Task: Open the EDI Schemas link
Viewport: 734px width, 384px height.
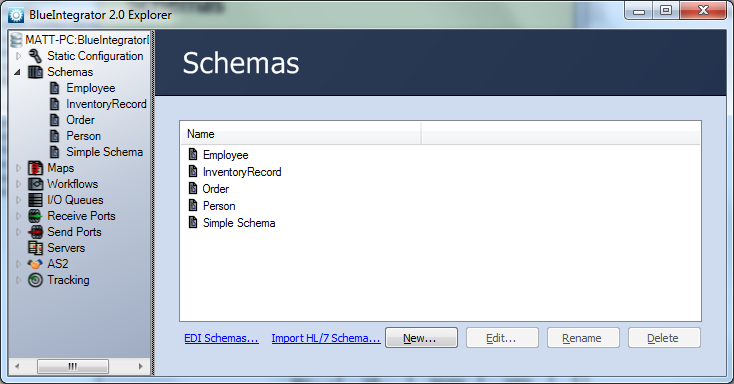Action: point(221,338)
